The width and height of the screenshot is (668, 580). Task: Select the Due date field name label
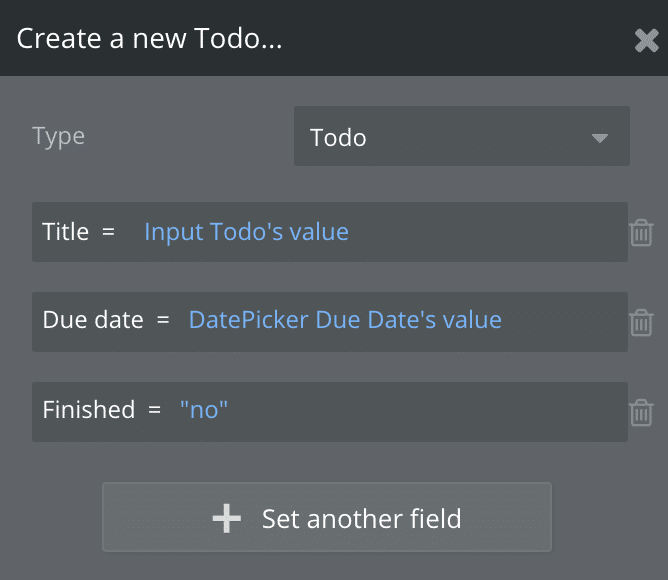(x=92, y=320)
